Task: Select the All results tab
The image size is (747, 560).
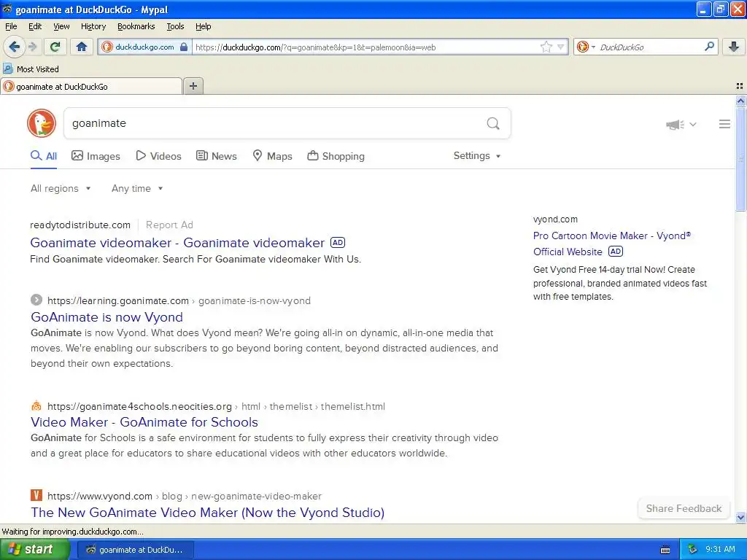Action: (x=44, y=156)
